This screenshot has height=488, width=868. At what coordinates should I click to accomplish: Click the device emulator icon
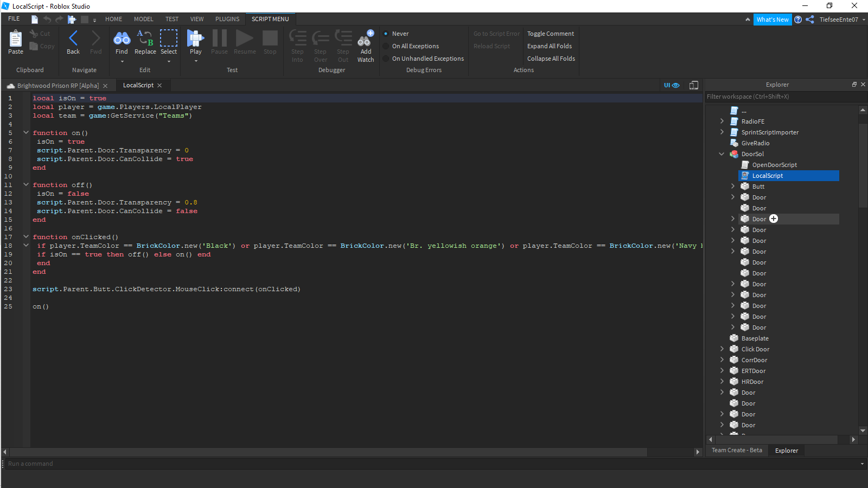pos(694,85)
